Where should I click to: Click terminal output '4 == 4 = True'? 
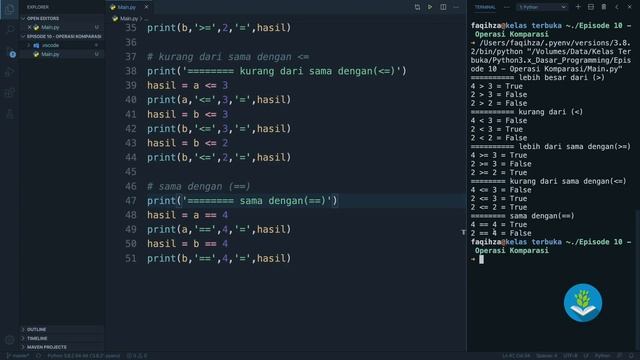[498, 224]
